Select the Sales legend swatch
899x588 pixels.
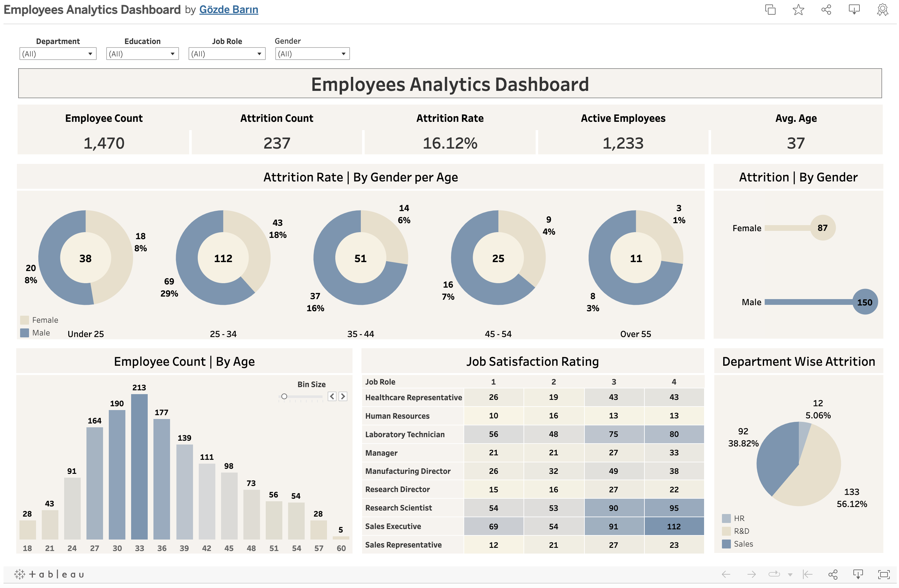[x=726, y=544]
